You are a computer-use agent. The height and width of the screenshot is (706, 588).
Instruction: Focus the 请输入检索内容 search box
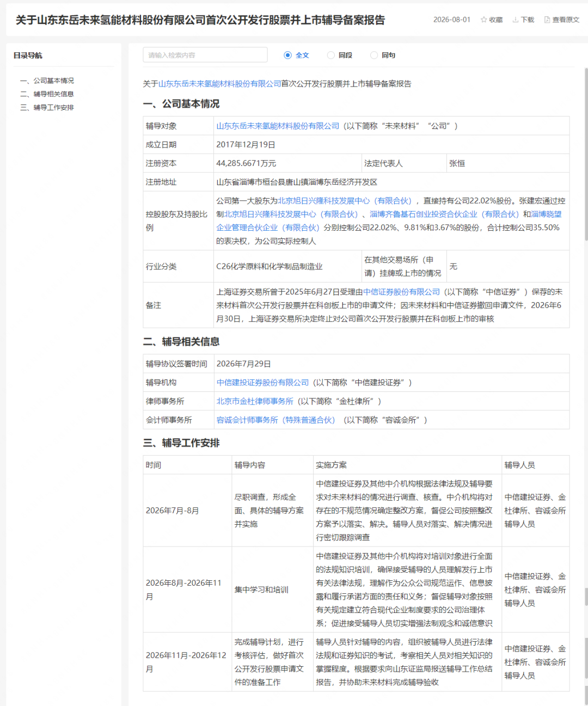click(x=205, y=55)
